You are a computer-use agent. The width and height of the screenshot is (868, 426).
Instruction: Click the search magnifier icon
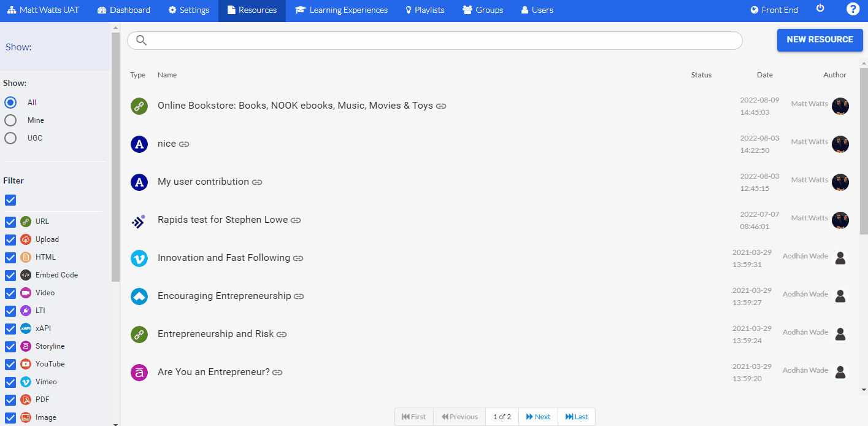[141, 41]
